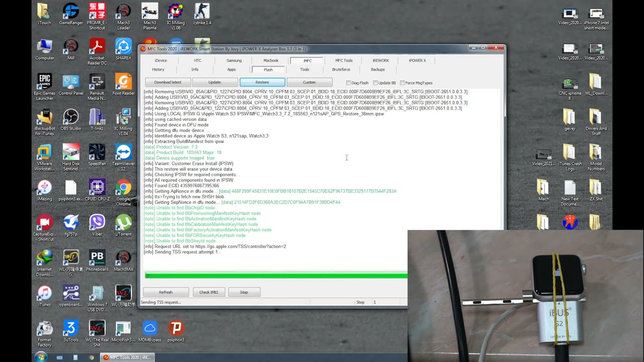This screenshot has width=644, height=362.
Task: Open the HTC tab
Action: coord(198,60)
